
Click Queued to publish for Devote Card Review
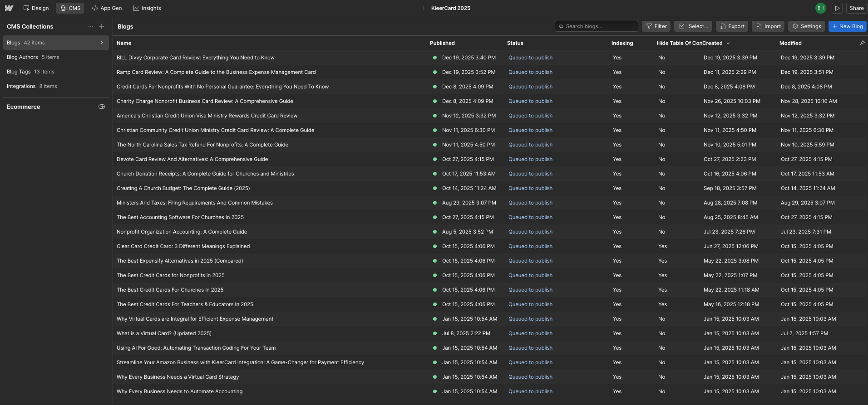(530, 159)
